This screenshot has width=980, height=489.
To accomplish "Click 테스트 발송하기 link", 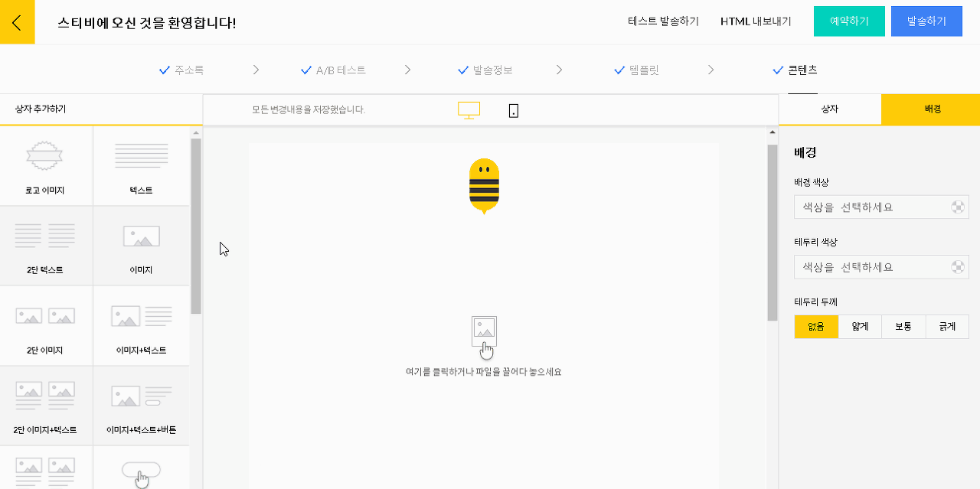I will pos(663,21).
